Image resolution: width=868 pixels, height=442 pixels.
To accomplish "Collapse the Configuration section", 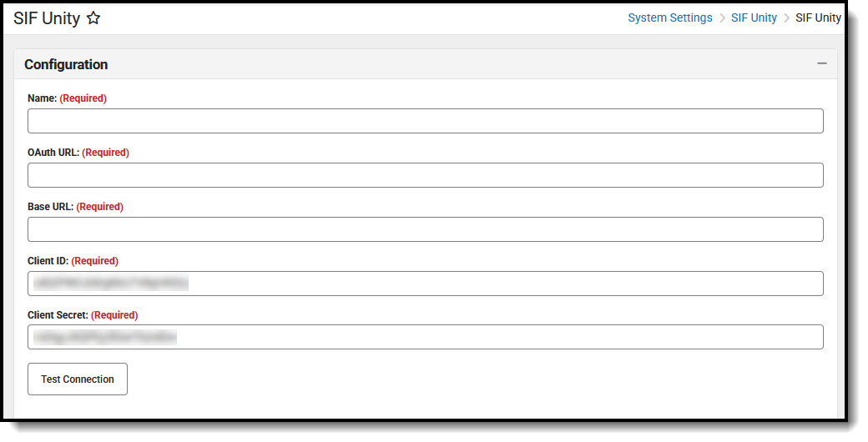I will click(821, 63).
